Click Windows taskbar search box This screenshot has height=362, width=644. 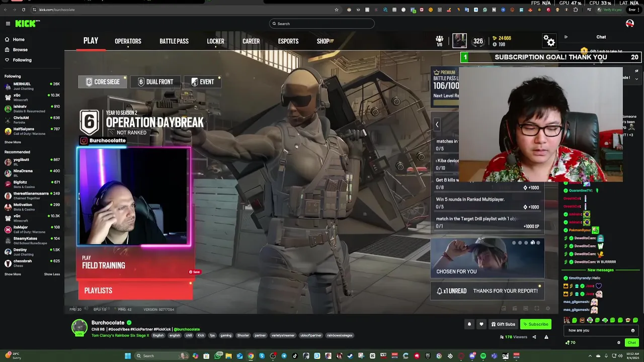tap(162, 356)
